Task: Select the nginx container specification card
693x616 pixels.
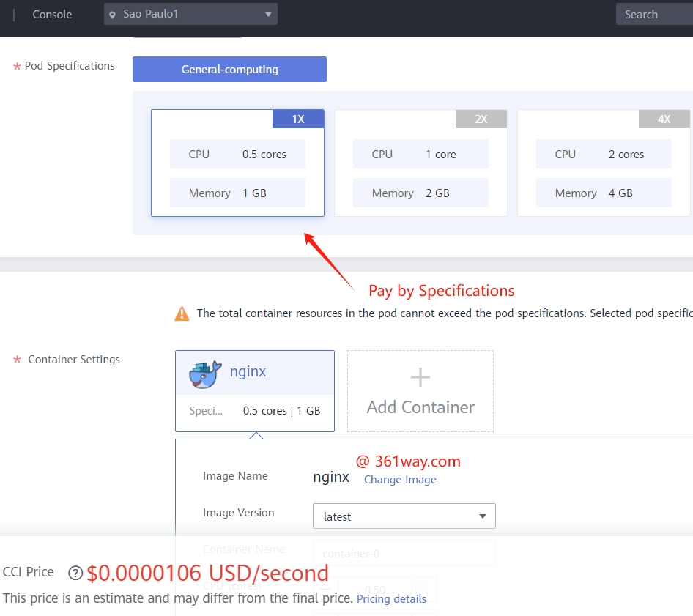Action: [x=255, y=391]
